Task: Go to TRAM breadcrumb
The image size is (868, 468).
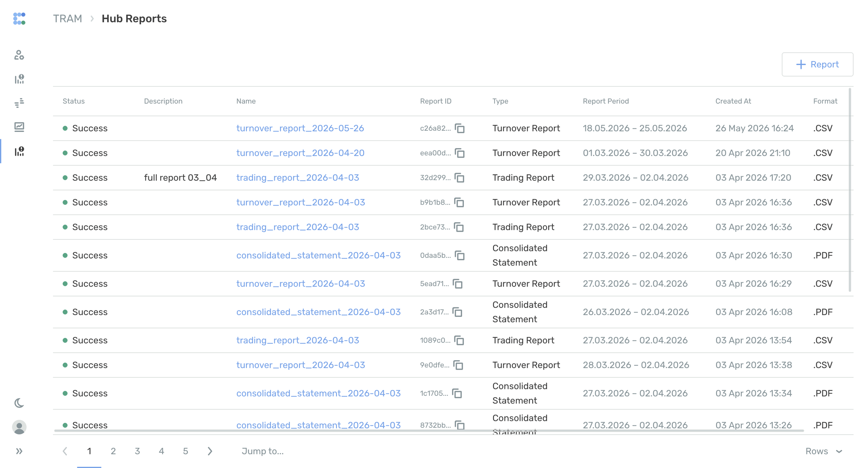Action: point(67,19)
